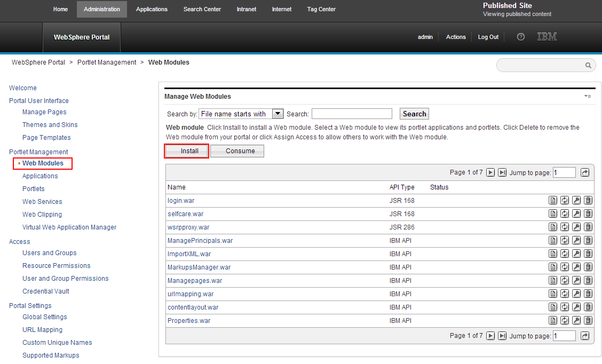Delete the login.war web module
The height and width of the screenshot is (364, 602).
[588, 200]
